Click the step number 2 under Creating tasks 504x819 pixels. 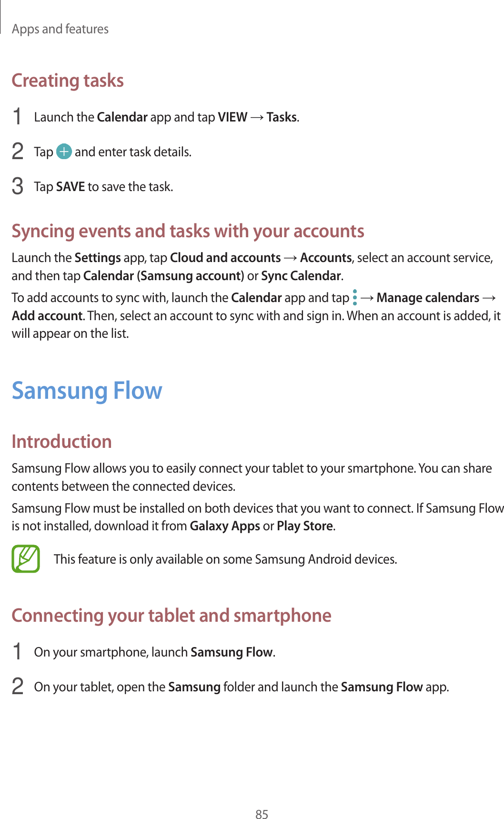17,152
